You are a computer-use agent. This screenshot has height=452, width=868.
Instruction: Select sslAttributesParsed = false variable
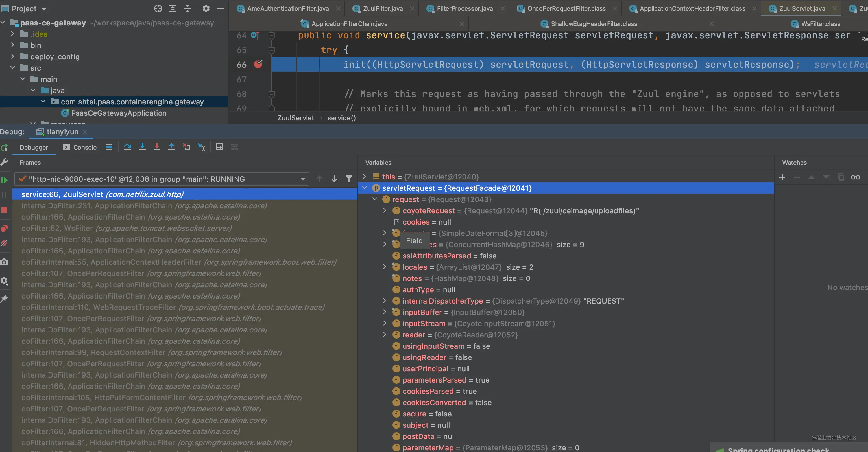449,256
